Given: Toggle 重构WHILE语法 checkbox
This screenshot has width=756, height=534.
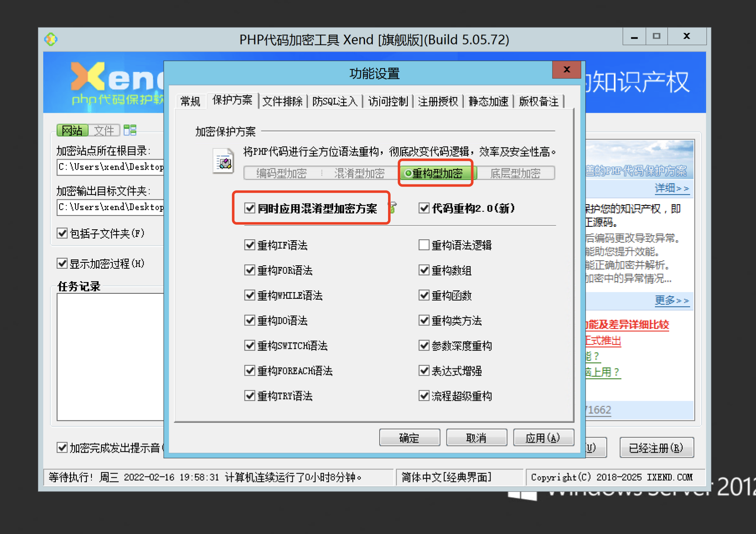Looking at the screenshot, I should click(x=250, y=295).
